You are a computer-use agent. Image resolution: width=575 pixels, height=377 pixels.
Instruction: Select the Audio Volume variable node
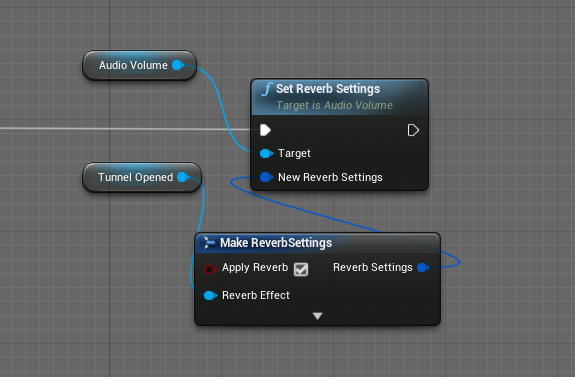pyautogui.click(x=139, y=65)
